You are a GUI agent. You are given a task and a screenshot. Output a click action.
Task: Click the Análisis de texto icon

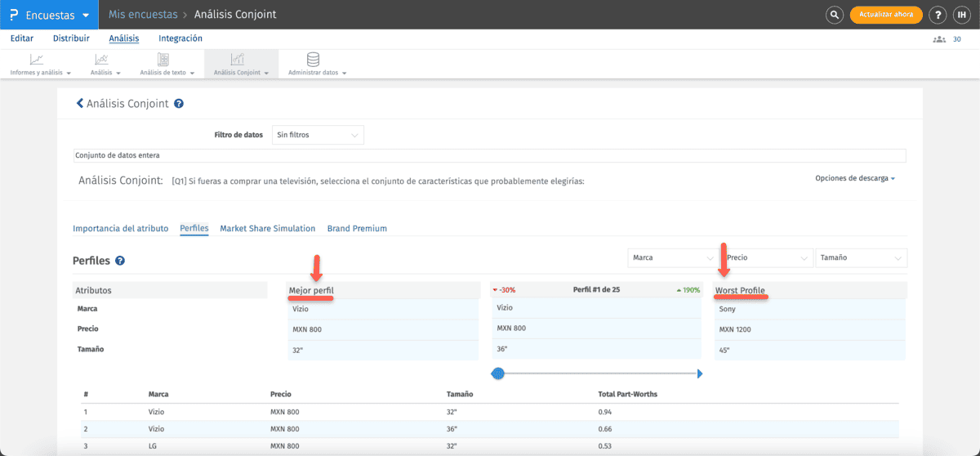(x=163, y=60)
